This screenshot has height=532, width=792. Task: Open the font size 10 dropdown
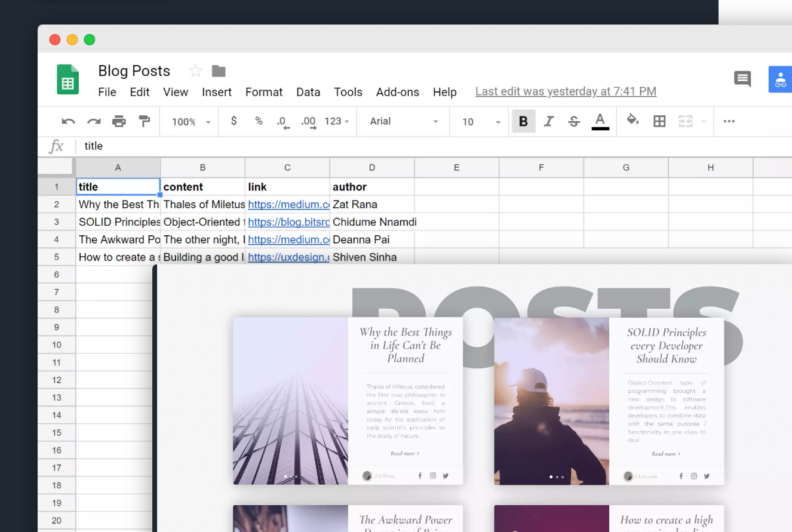481,122
